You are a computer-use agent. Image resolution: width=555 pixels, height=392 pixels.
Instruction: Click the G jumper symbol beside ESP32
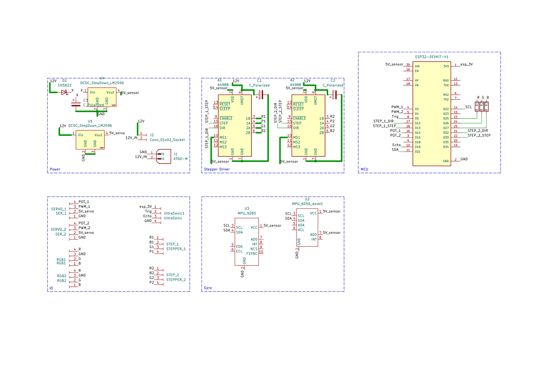(482, 106)
